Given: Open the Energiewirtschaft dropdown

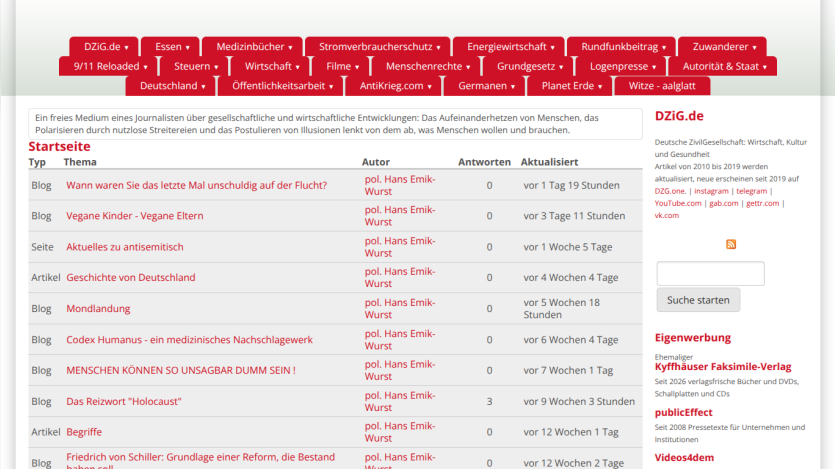Looking at the screenshot, I should click(x=511, y=47).
